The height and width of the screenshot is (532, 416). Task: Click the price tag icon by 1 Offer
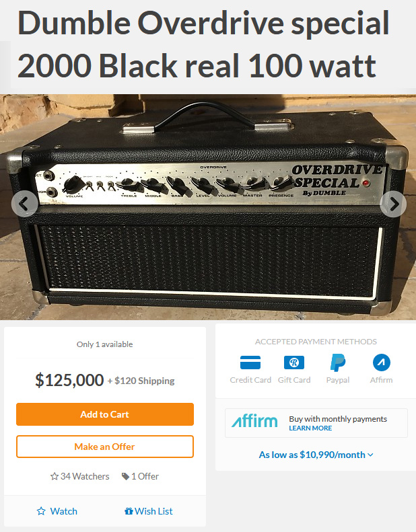pos(125,476)
